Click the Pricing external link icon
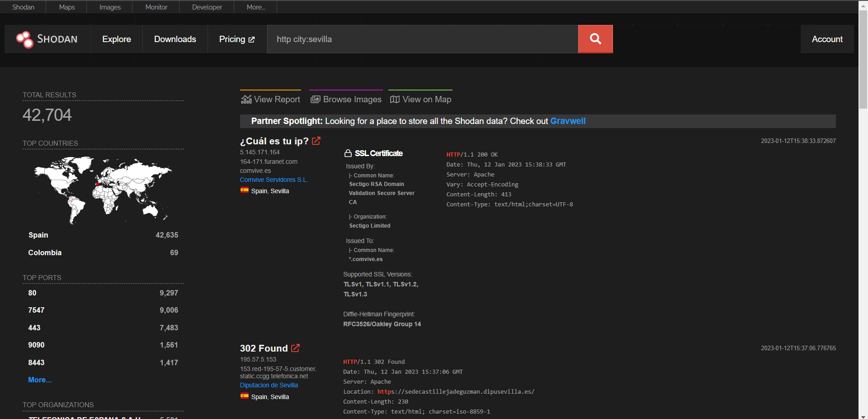The width and height of the screenshot is (868, 419). [x=252, y=40]
